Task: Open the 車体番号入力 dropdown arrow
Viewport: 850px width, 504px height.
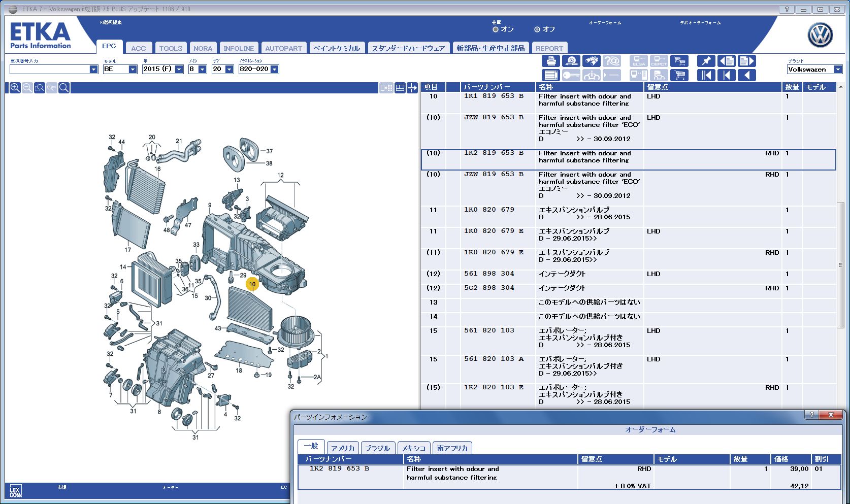Action: coord(93,69)
